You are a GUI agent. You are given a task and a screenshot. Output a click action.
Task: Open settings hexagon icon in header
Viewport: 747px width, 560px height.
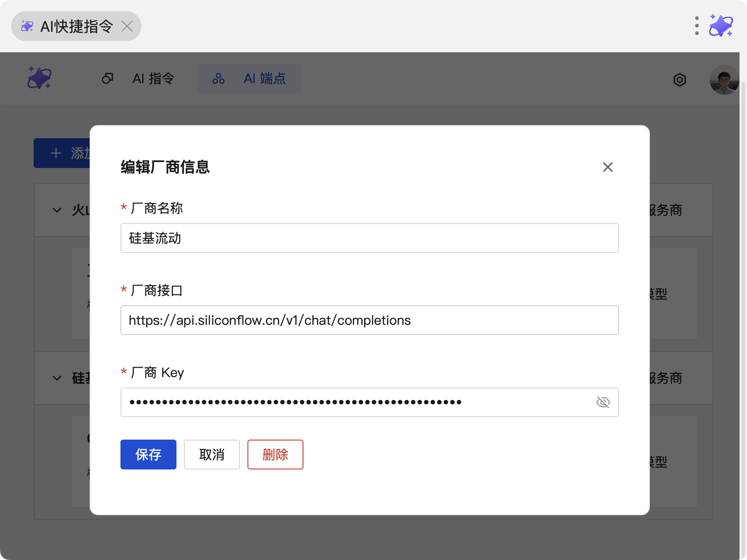[x=680, y=80]
